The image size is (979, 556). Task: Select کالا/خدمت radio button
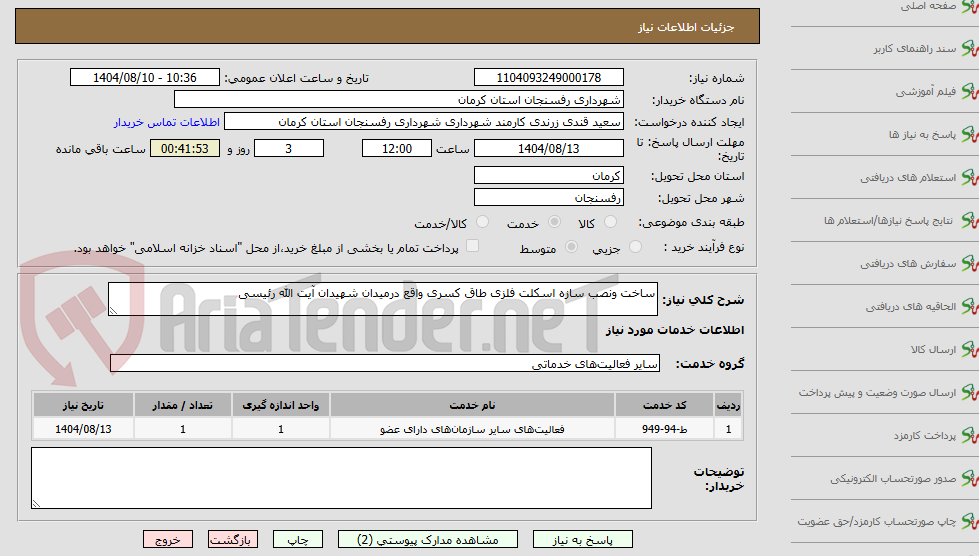tap(482, 222)
